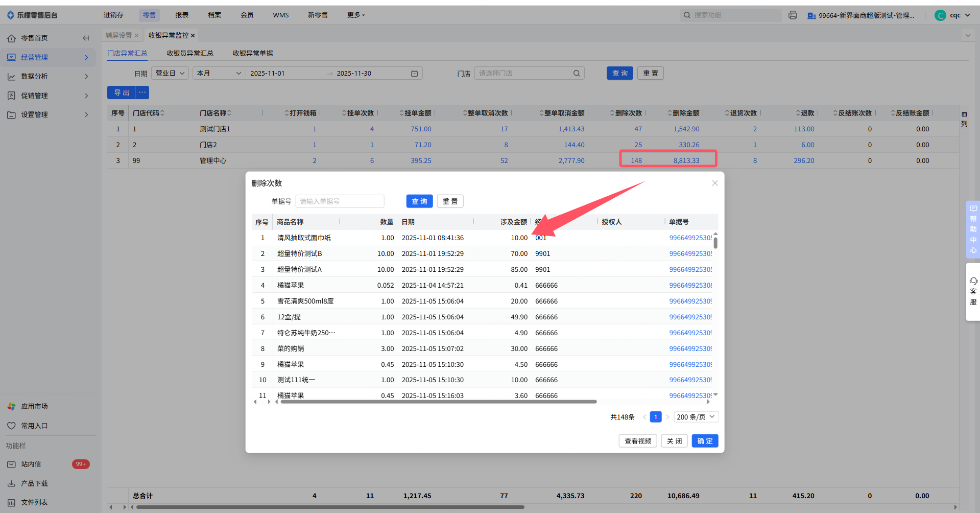Open the 更多 menu in top navigation
This screenshot has width=980, height=513.
pyautogui.click(x=356, y=15)
